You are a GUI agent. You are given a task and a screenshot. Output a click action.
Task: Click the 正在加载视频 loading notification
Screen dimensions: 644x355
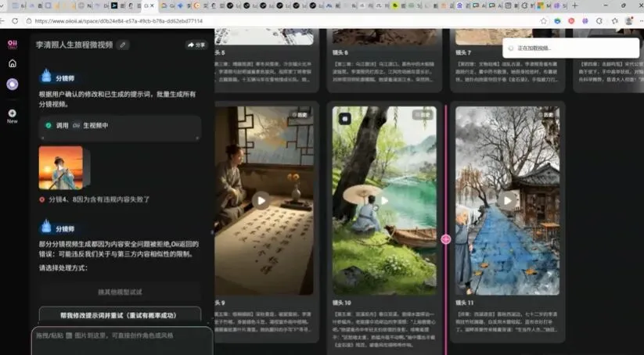[x=571, y=48]
